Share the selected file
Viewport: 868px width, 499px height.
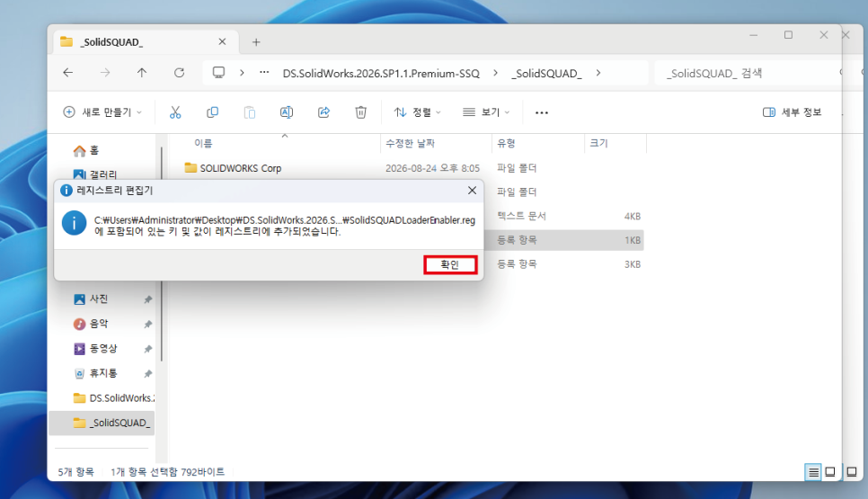coord(323,112)
